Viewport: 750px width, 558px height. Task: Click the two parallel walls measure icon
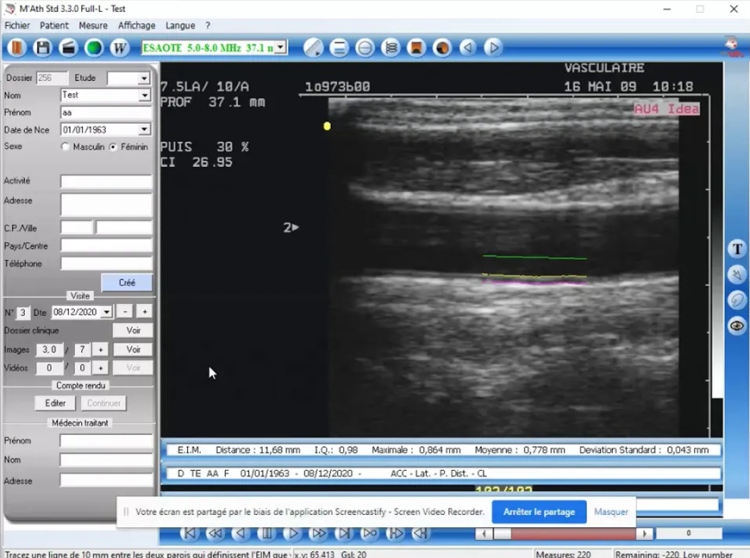pyautogui.click(x=339, y=48)
